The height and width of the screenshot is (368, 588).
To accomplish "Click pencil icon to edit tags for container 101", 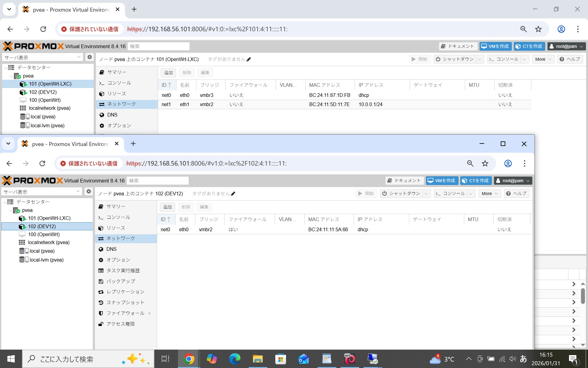I will pyautogui.click(x=249, y=59).
